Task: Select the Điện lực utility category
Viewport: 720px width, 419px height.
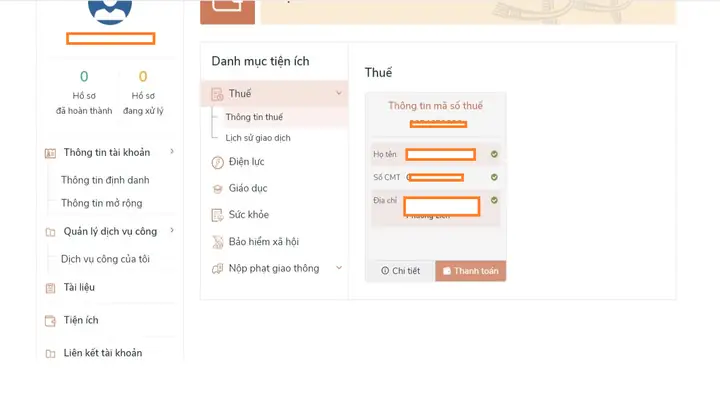Action: pyautogui.click(x=247, y=162)
